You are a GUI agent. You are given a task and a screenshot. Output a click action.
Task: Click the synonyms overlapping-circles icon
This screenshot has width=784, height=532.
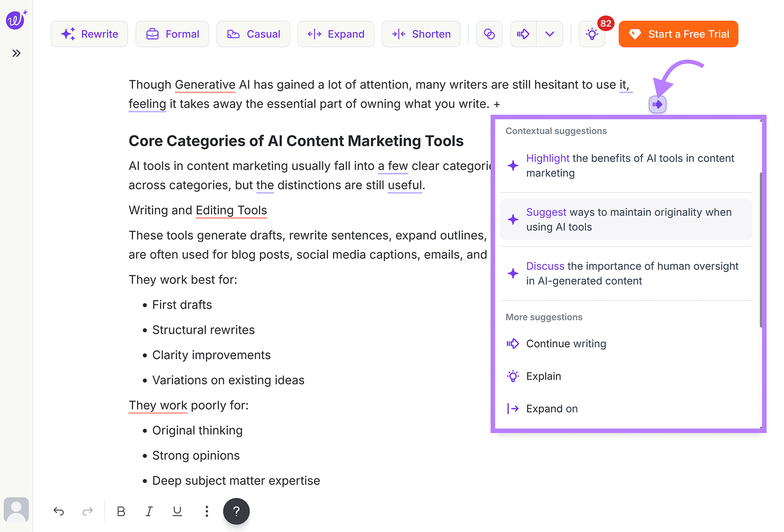[x=489, y=34]
